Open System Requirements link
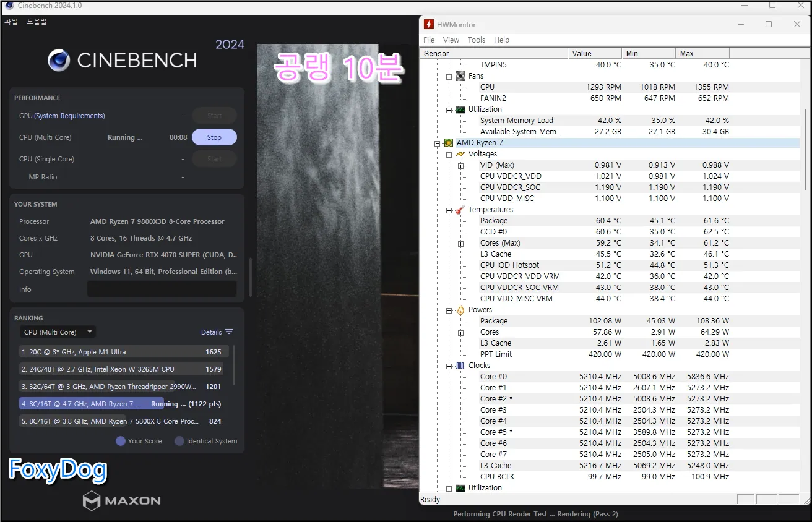Image resolution: width=812 pixels, height=522 pixels. pyautogui.click(x=69, y=116)
